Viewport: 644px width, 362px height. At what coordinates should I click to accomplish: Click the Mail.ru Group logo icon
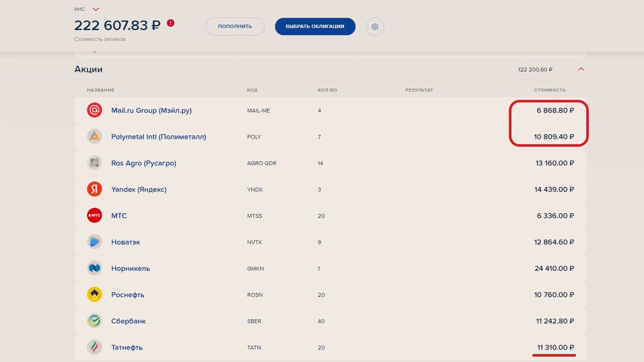click(x=94, y=110)
